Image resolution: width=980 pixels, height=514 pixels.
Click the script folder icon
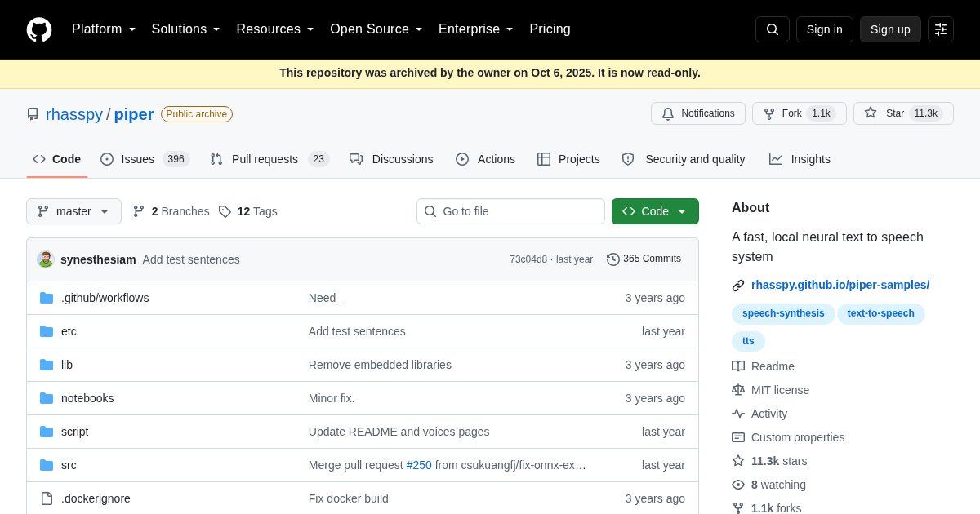click(x=47, y=432)
